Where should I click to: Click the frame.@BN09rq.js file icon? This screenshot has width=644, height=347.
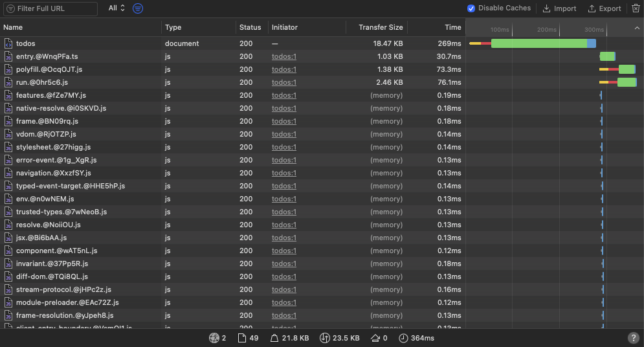pyautogui.click(x=8, y=121)
